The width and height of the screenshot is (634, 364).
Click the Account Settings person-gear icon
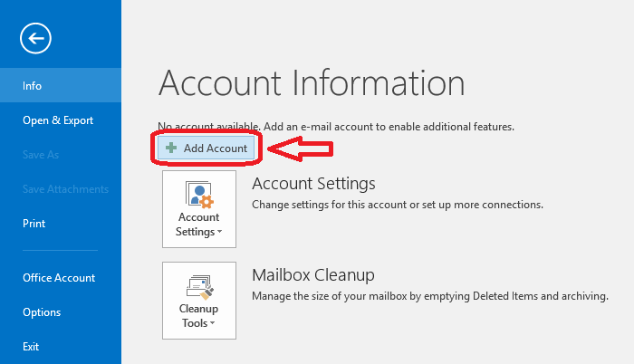pos(199,195)
